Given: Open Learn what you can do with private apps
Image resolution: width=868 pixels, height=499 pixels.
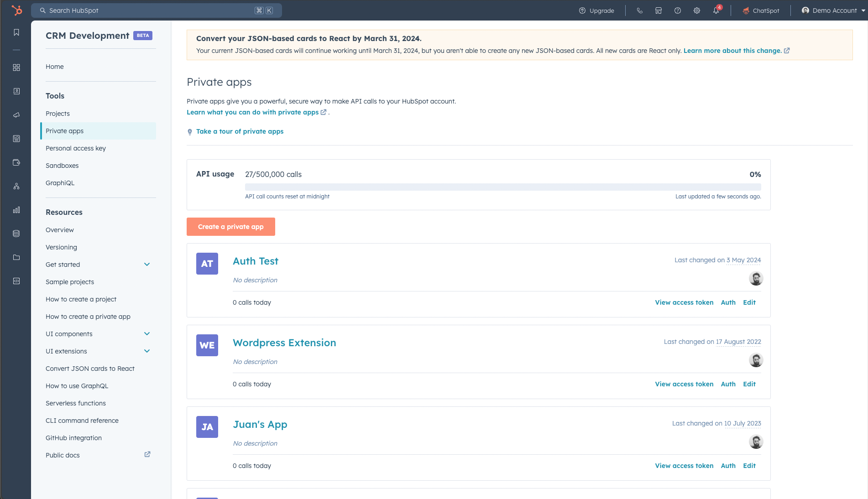Looking at the screenshot, I should click(x=252, y=112).
